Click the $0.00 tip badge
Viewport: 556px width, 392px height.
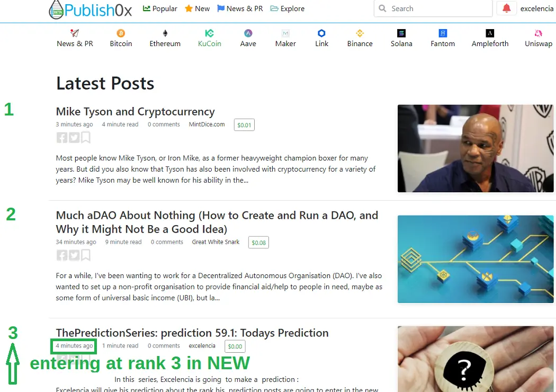[235, 346]
